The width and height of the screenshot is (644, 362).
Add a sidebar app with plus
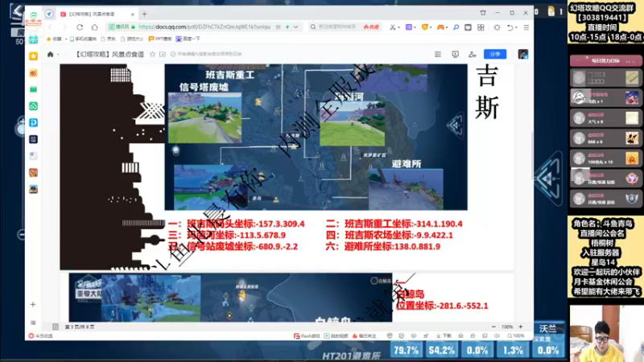click(x=33, y=305)
